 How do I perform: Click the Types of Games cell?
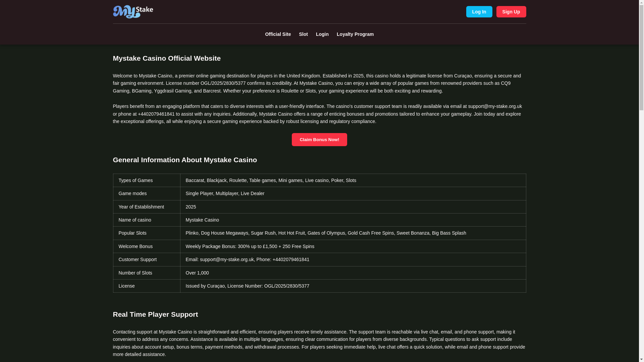point(147,180)
